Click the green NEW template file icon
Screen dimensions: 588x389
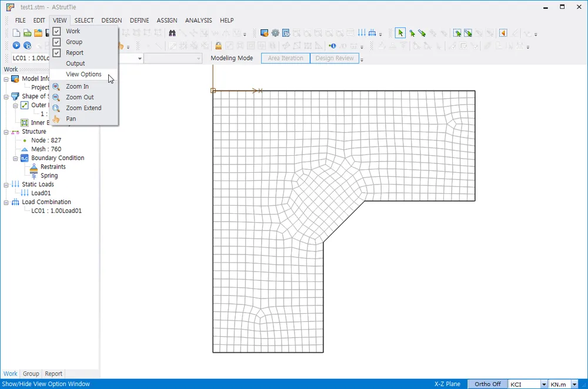(x=28, y=33)
